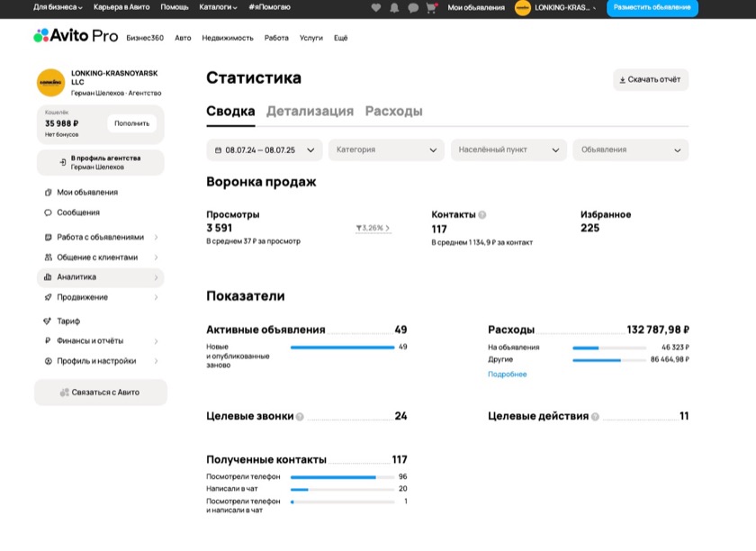Image resolution: width=756 pixels, height=551 pixels.
Task: Open messages speech bubble icon in top bar
Action: 413,8
